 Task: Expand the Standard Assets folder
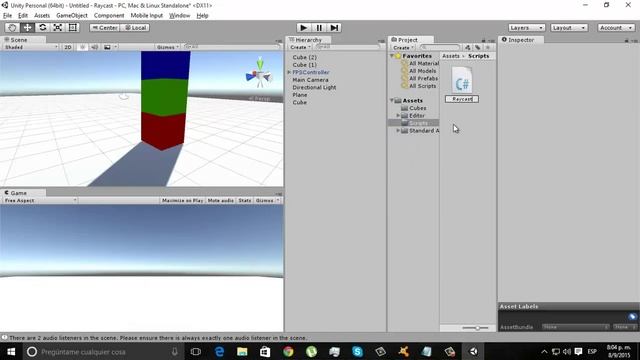pos(398,131)
